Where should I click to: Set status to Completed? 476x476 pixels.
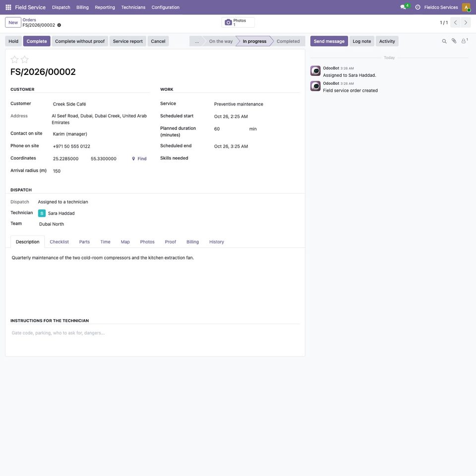point(288,41)
